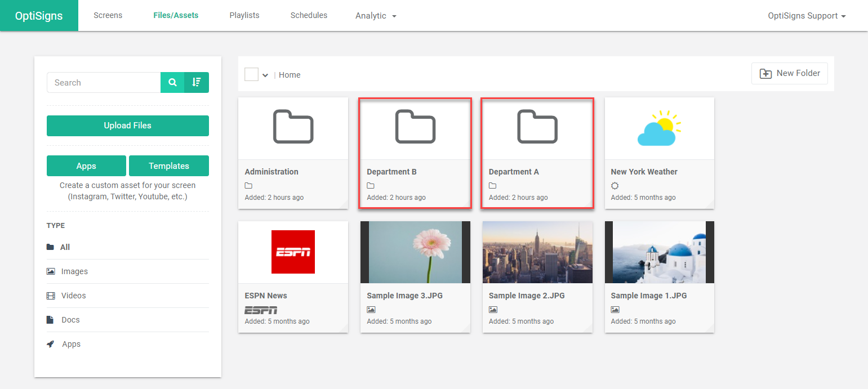Create a New Folder
This screenshot has height=389, width=868.
click(x=790, y=73)
